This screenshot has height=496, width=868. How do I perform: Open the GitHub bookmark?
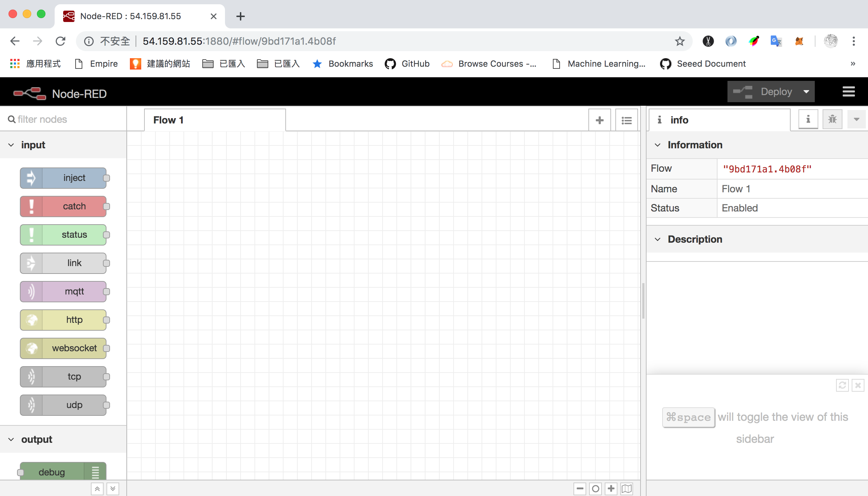click(x=407, y=64)
